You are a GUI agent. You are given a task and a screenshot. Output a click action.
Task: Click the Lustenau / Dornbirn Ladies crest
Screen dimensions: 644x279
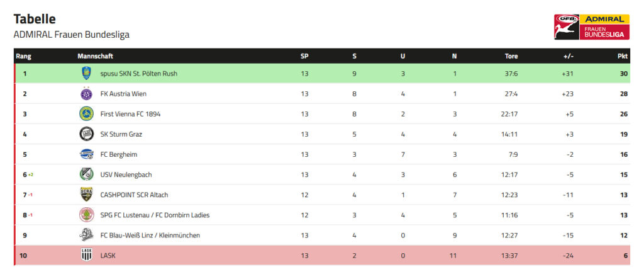pyautogui.click(x=86, y=215)
